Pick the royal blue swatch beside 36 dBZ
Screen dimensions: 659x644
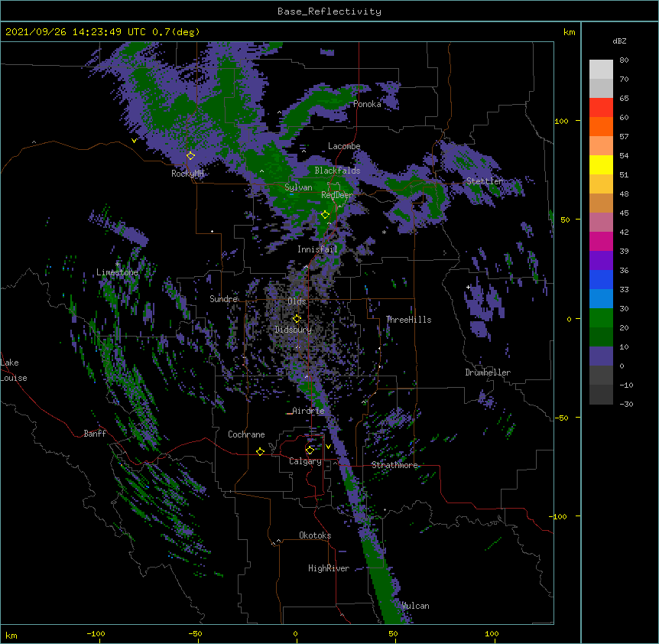601,279
